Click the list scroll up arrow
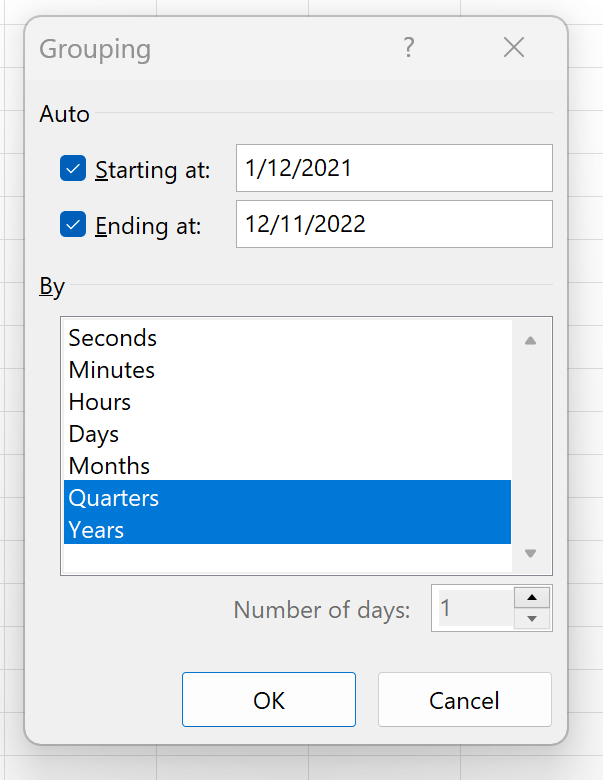This screenshot has height=780, width=603. pyautogui.click(x=530, y=341)
